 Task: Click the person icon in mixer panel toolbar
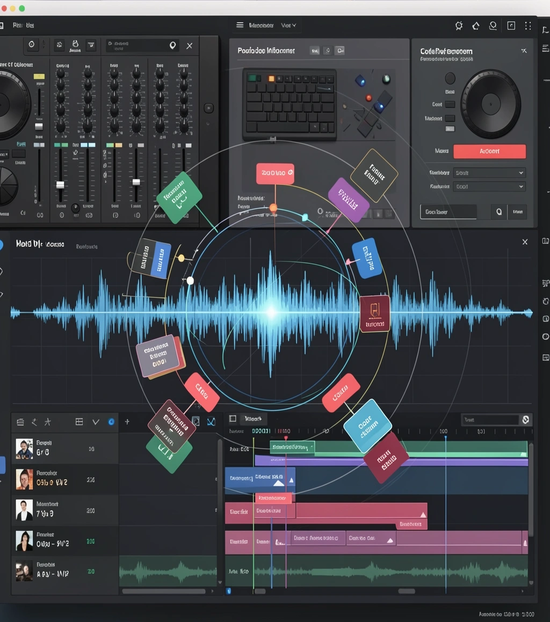pyautogui.click(x=75, y=45)
